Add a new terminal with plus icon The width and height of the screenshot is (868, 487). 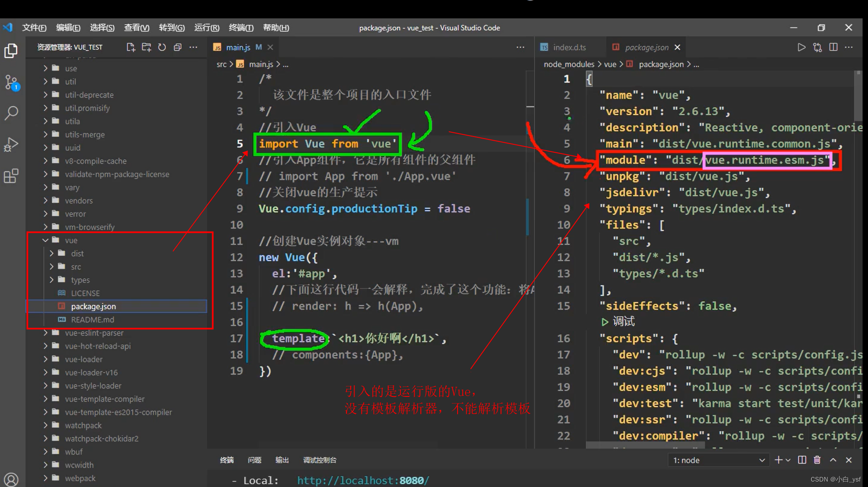(778, 460)
